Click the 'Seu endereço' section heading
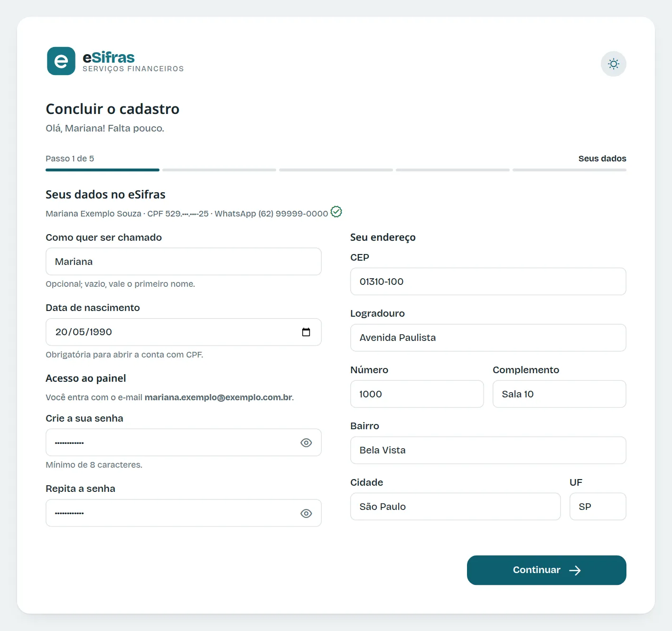The height and width of the screenshot is (631, 672). (x=383, y=237)
